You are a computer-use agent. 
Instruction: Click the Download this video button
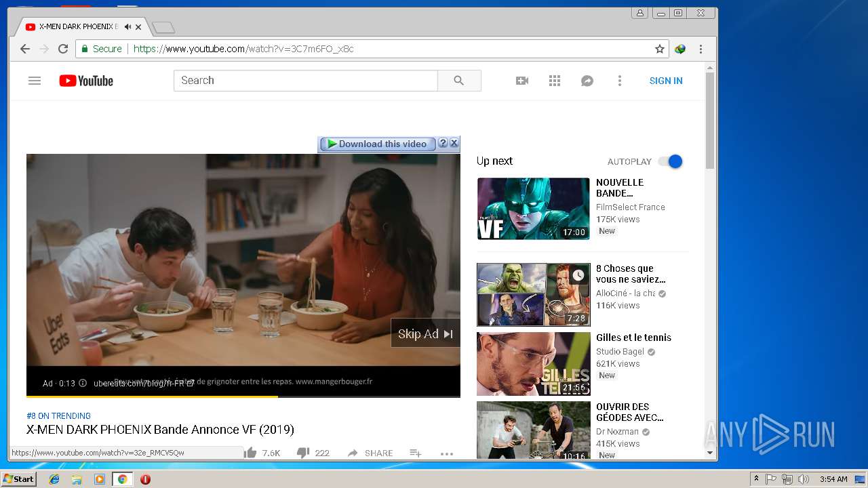(378, 144)
